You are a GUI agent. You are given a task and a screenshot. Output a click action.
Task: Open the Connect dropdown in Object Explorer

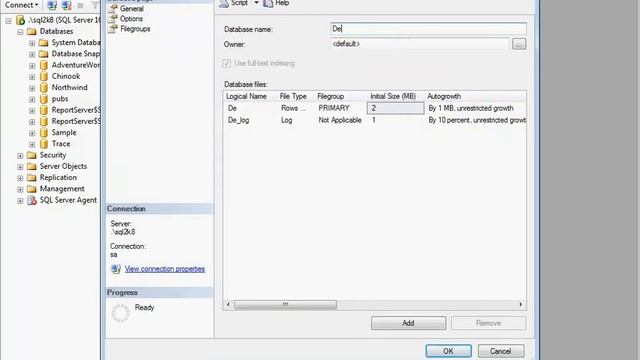point(21,5)
